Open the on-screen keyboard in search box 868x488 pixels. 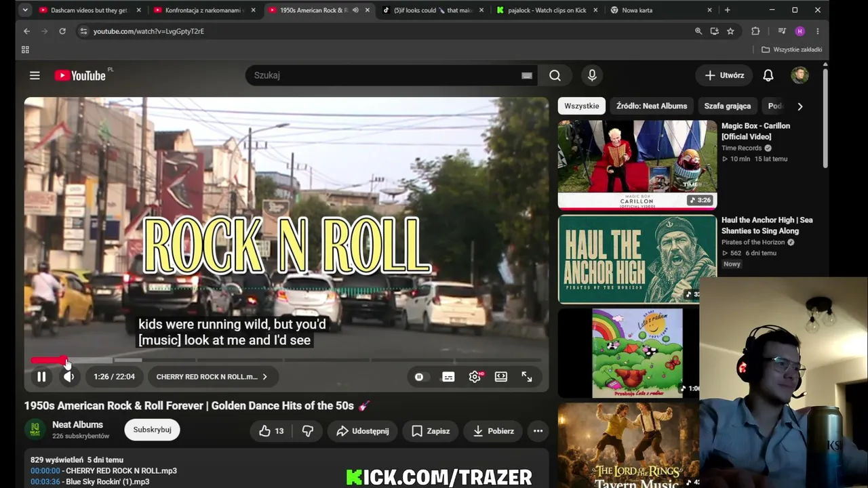527,75
